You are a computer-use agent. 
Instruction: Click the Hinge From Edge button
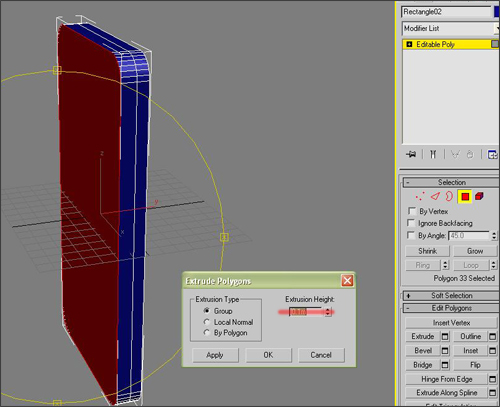tap(447, 379)
